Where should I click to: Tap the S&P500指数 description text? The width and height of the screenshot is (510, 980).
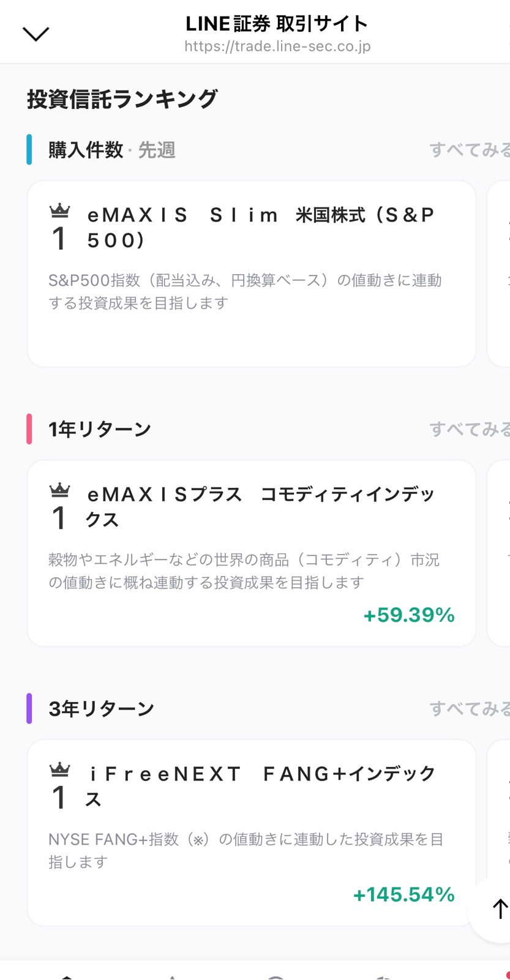245,291
